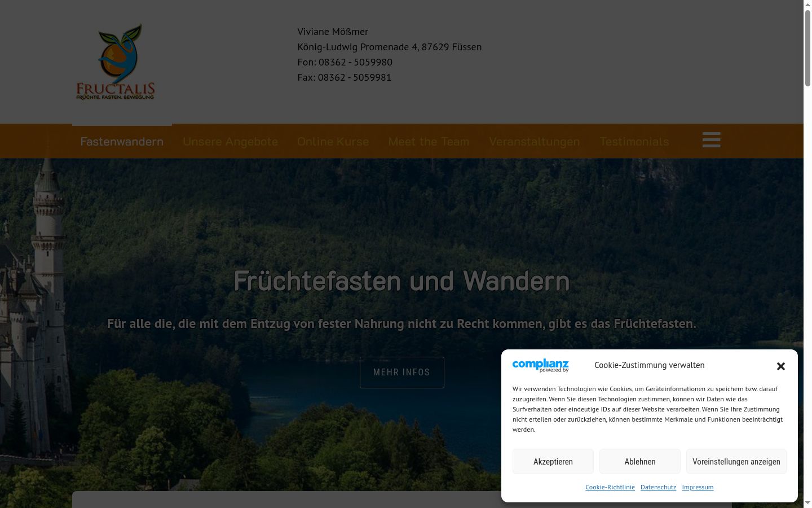Visit the Testimonials page

(634, 141)
